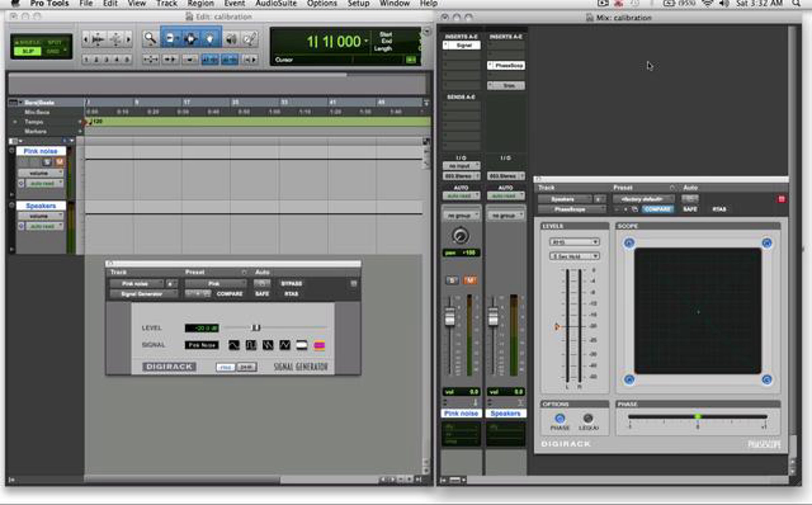Viewport: 812px width, 505px height.
Task: Select the Scrubber speaker tool
Action: tap(231, 39)
